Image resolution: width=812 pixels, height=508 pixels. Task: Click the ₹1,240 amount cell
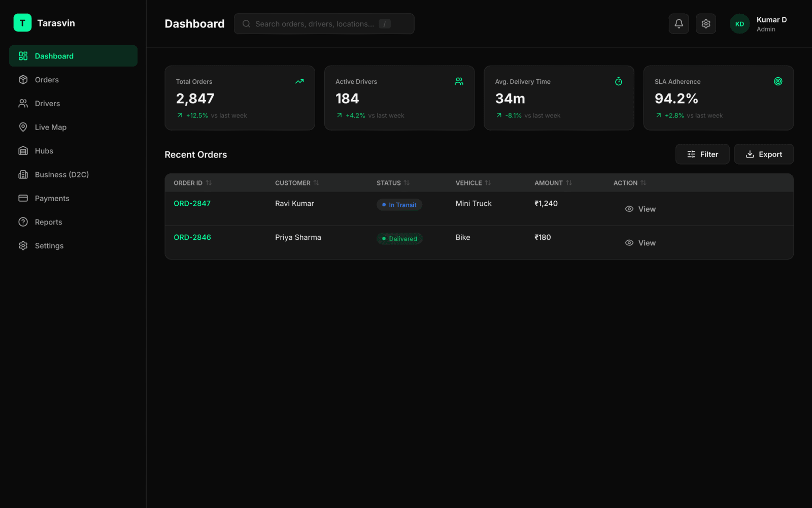click(546, 204)
